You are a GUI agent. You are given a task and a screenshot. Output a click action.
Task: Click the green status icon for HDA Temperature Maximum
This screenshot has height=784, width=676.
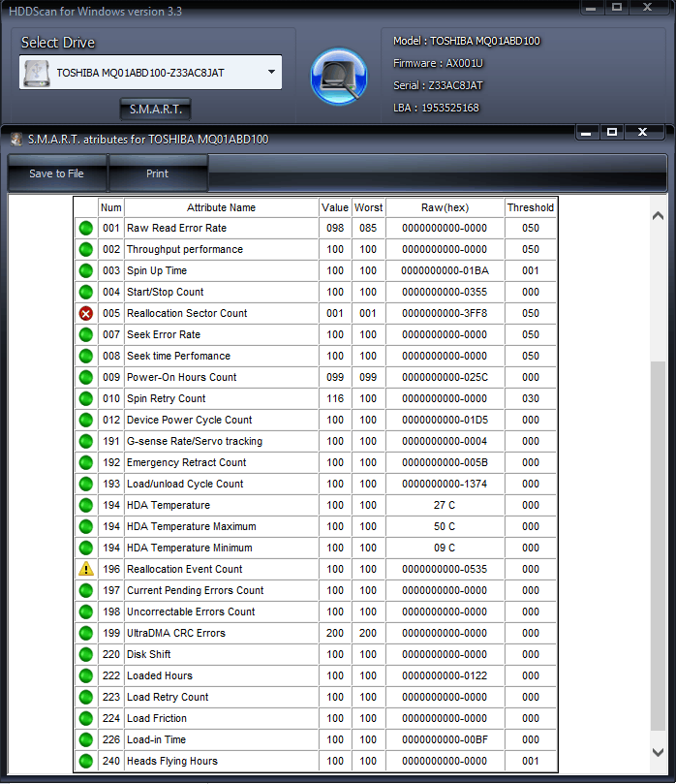point(86,526)
